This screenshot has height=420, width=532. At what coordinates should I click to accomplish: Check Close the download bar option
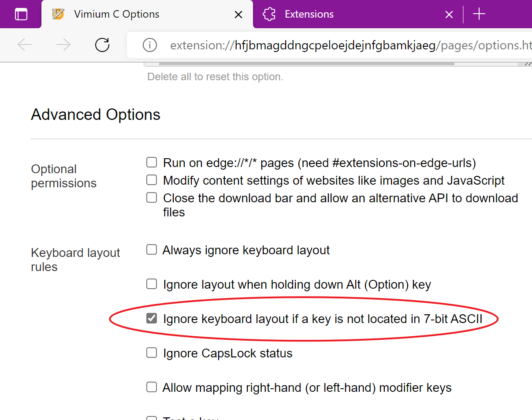click(x=152, y=197)
